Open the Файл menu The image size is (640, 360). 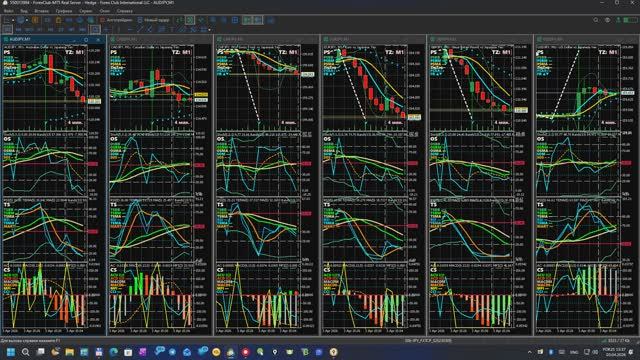tap(8, 11)
